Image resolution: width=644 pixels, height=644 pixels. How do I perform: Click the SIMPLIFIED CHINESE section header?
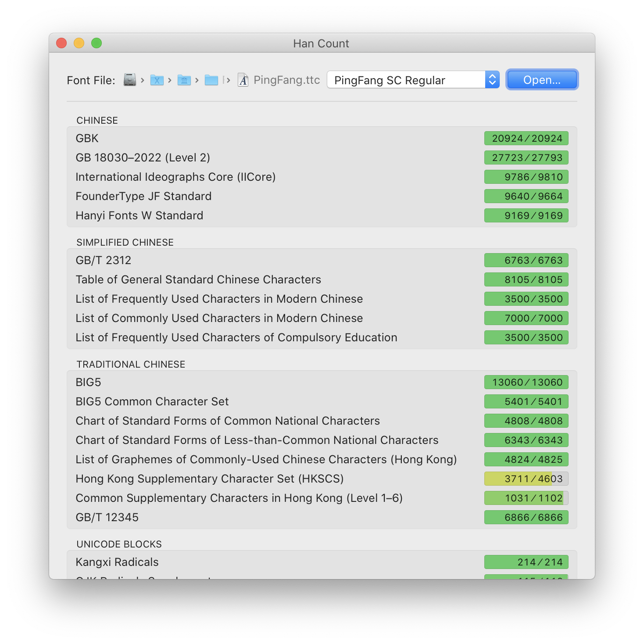125,242
